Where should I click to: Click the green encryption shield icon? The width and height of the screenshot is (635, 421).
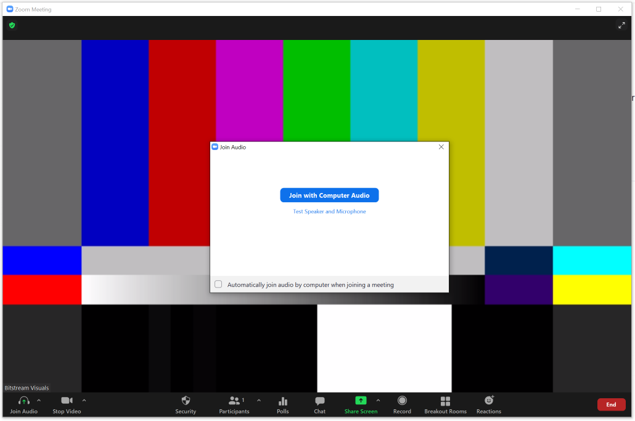tap(12, 25)
